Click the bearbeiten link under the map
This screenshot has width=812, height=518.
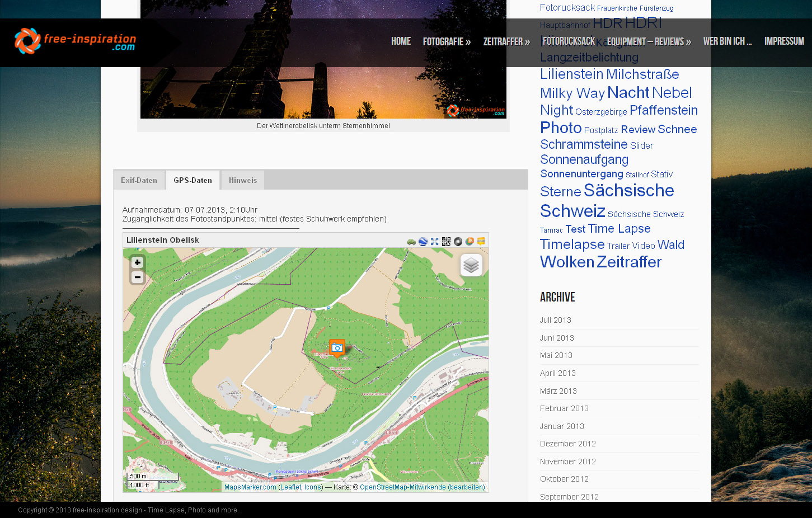click(x=466, y=487)
